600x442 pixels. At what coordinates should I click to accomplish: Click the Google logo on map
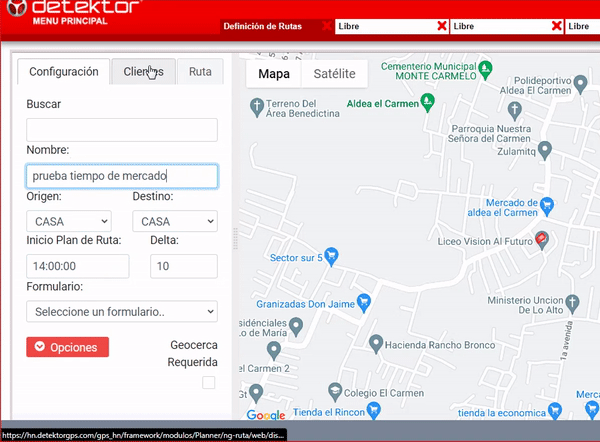point(266,414)
